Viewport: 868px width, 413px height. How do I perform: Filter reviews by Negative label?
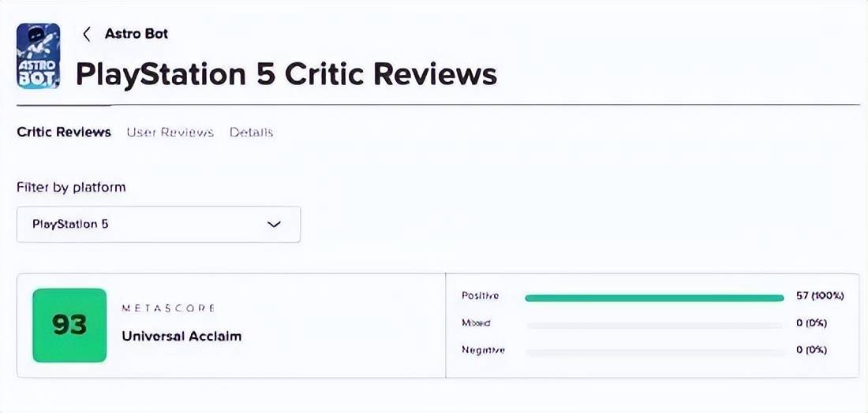click(483, 350)
